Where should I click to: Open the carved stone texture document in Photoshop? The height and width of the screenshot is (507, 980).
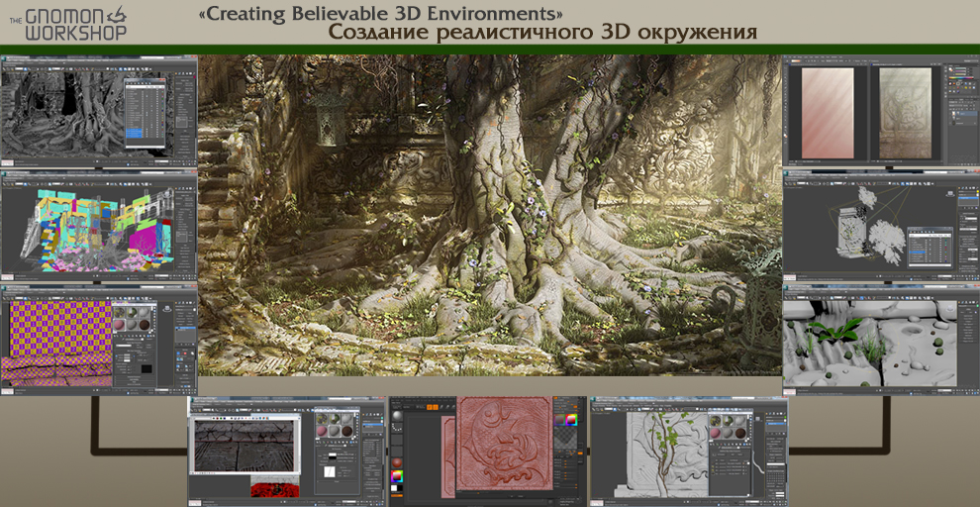[904, 113]
